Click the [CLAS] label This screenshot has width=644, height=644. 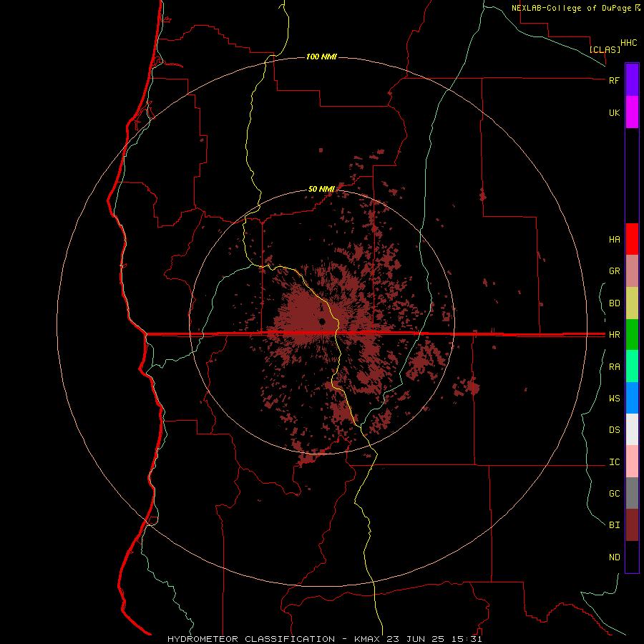[x=605, y=49]
